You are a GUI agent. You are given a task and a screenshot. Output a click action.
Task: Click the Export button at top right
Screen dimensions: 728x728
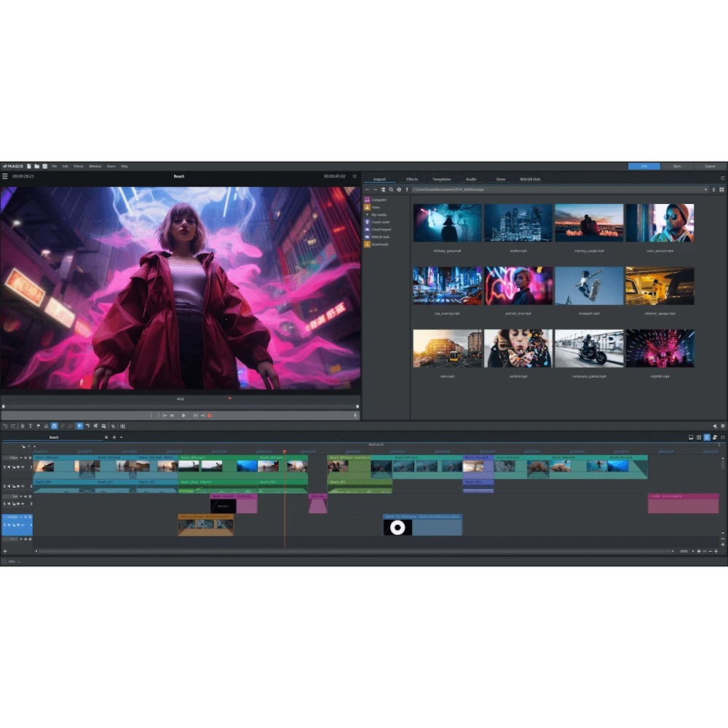click(711, 165)
